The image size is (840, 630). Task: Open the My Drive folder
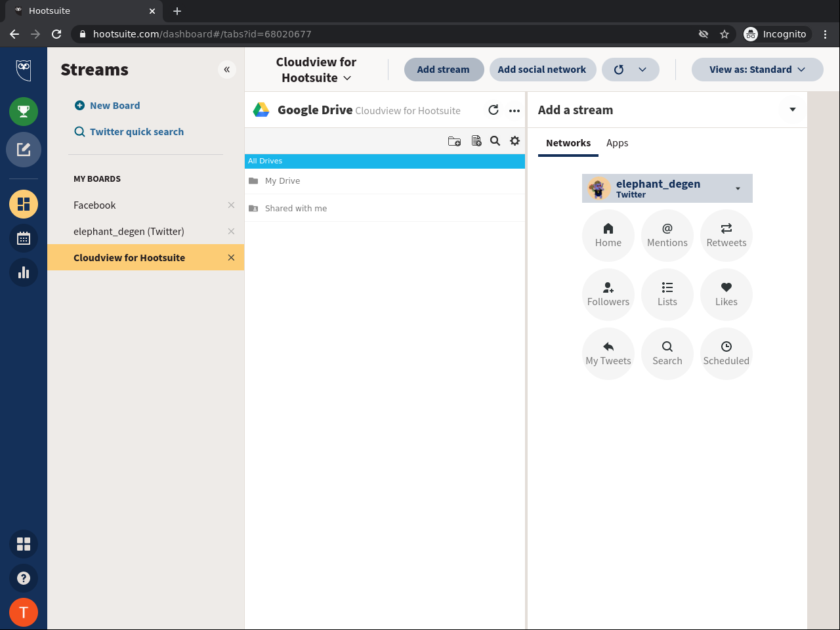click(x=385, y=181)
